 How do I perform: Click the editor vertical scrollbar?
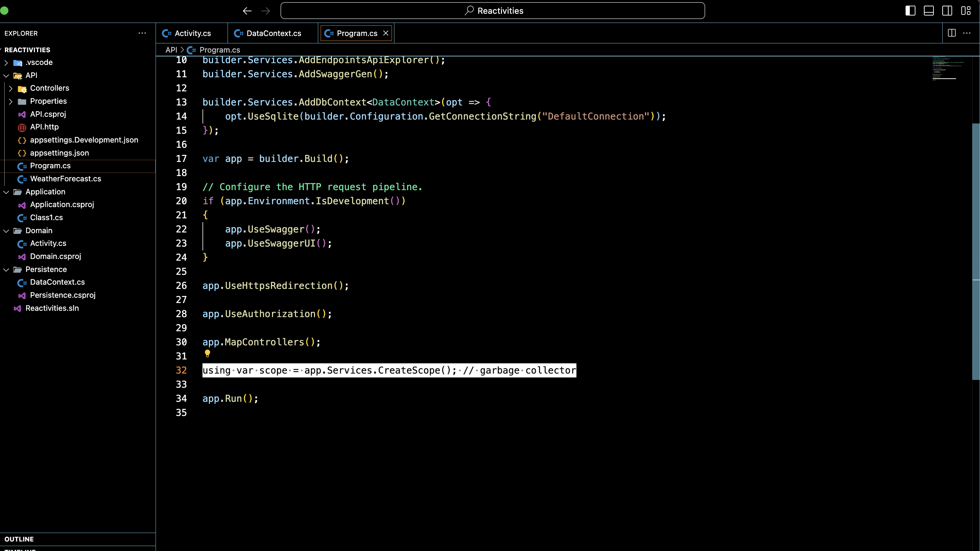pos(975,251)
